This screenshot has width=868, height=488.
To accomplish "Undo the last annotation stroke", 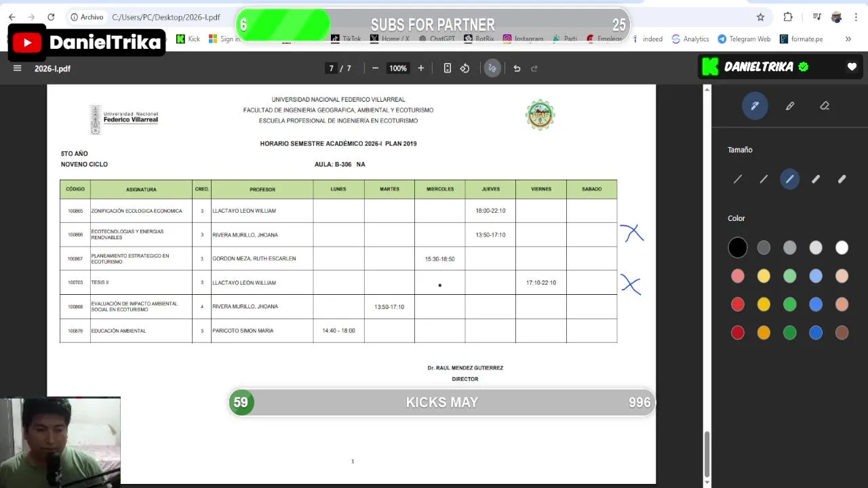I will point(517,68).
